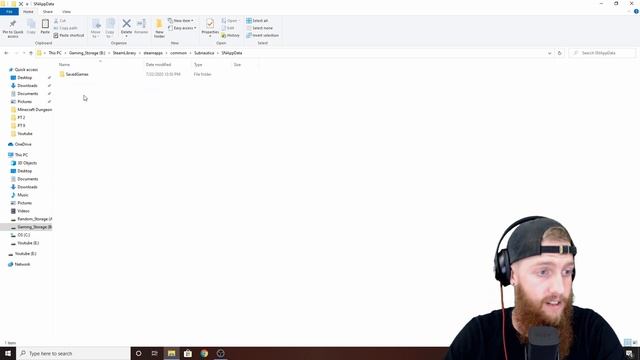Image resolution: width=640 pixels, height=360 pixels.
Task: Sort by the Type column header
Action: pos(198,64)
